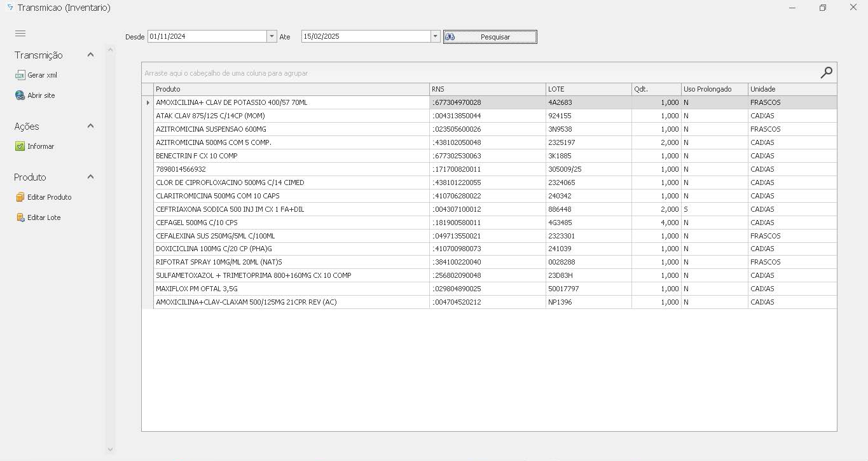Click the sidebar scroll up arrow
The width and height of the screenshot is (868, 461).
click(110, 50)
